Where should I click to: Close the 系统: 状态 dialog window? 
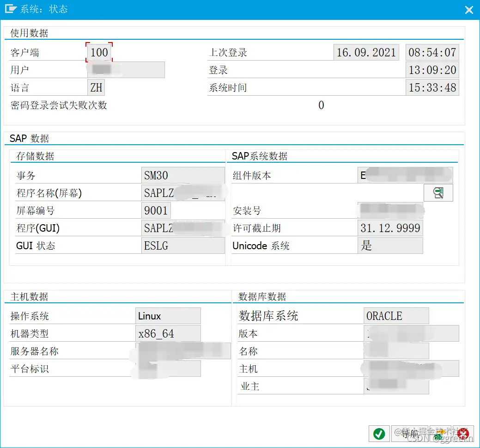[x=468, y=10]
